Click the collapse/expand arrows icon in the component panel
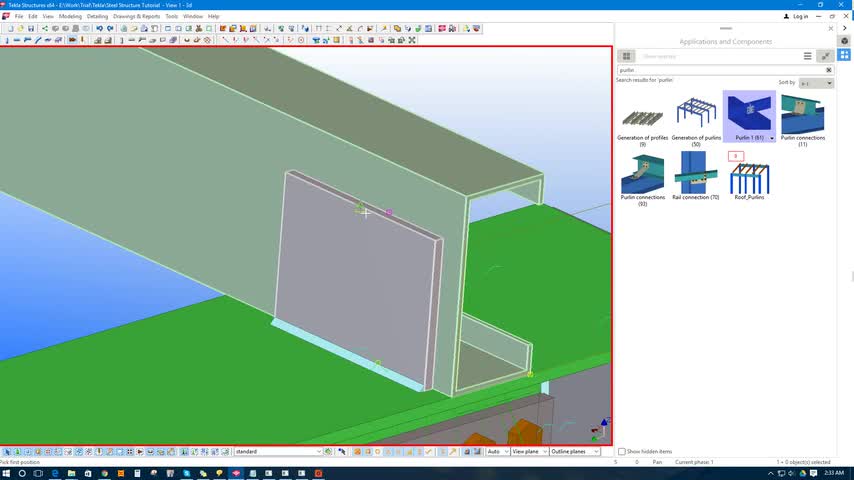This screenshot has width=854, height=480. 826,56
